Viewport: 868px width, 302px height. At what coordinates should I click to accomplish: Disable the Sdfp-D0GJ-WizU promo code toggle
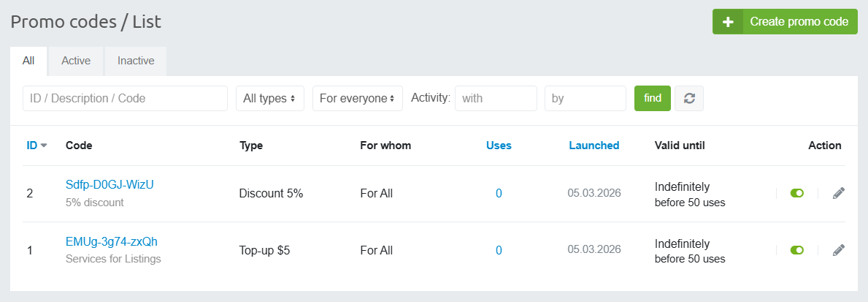[x=797, y=193]
